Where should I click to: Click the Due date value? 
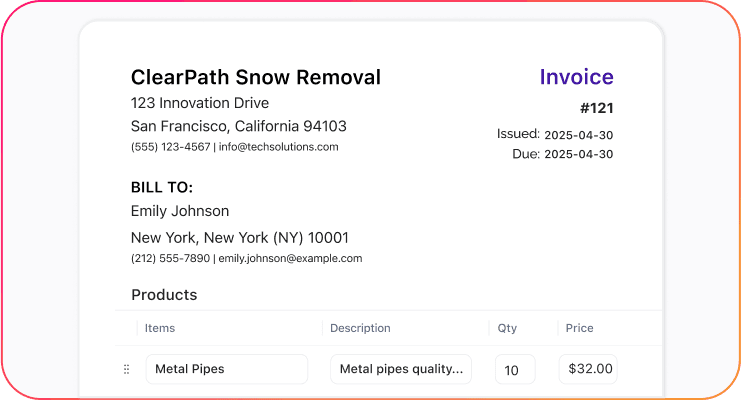click(x=579, y=154)
